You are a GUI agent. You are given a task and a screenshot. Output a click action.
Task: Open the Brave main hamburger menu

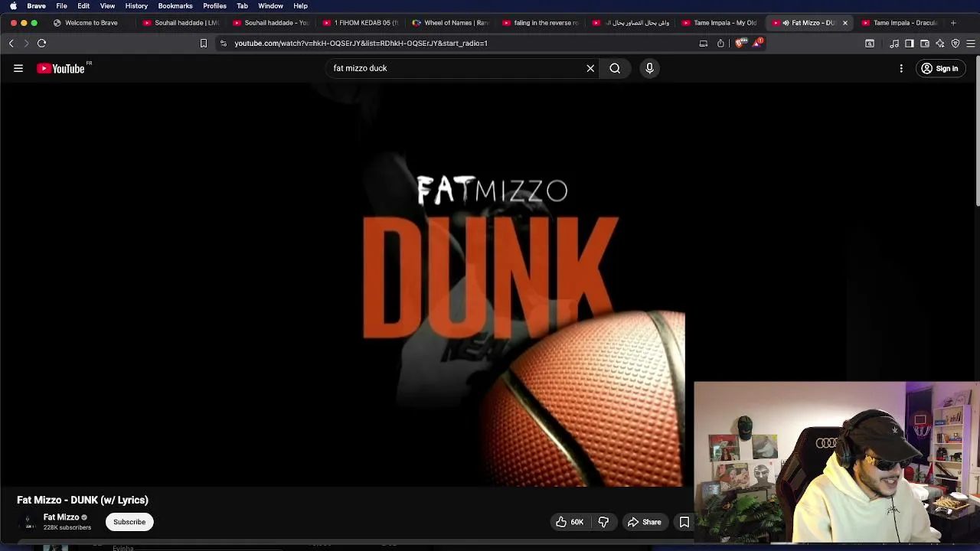pyautogui.click(x=971, y=44)
